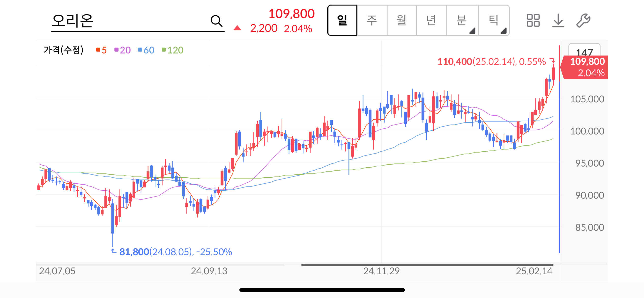Click the download arrow icon
The width and height of the screenshot is (644, 298).
(558, 20)
